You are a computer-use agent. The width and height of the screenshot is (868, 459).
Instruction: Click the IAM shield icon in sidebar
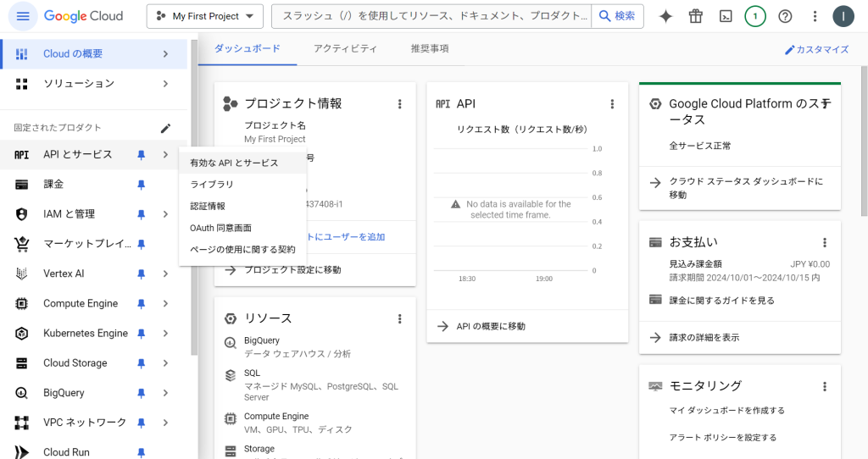tap(21, 214)
